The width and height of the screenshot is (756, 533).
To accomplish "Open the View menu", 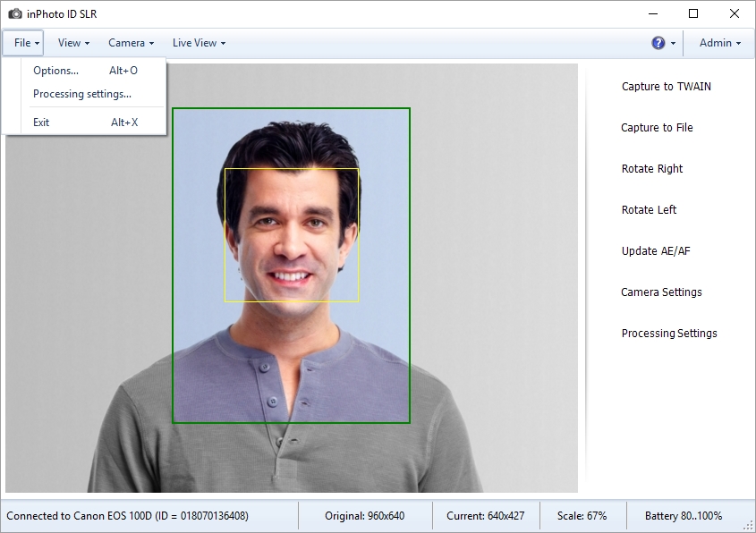I will (x=73, y=43).
